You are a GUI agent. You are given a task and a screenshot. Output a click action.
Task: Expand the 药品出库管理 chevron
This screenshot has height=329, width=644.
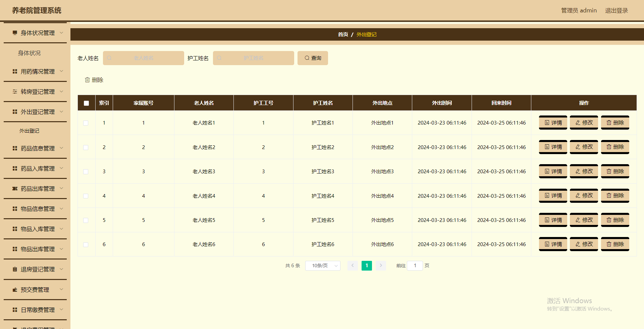61,188
